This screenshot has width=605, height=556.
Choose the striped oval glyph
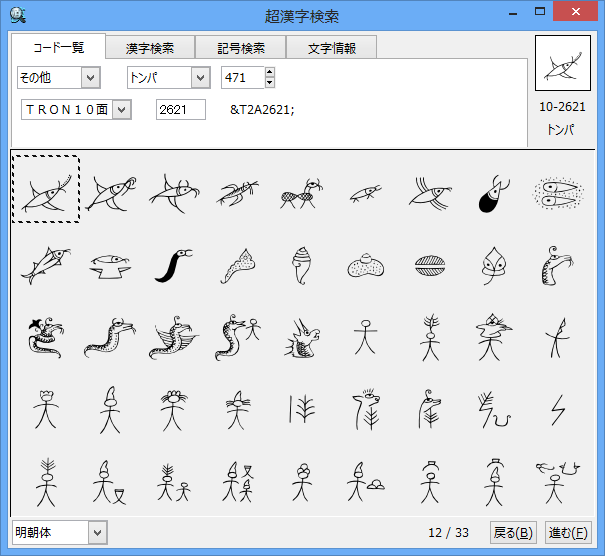point(431,266)
